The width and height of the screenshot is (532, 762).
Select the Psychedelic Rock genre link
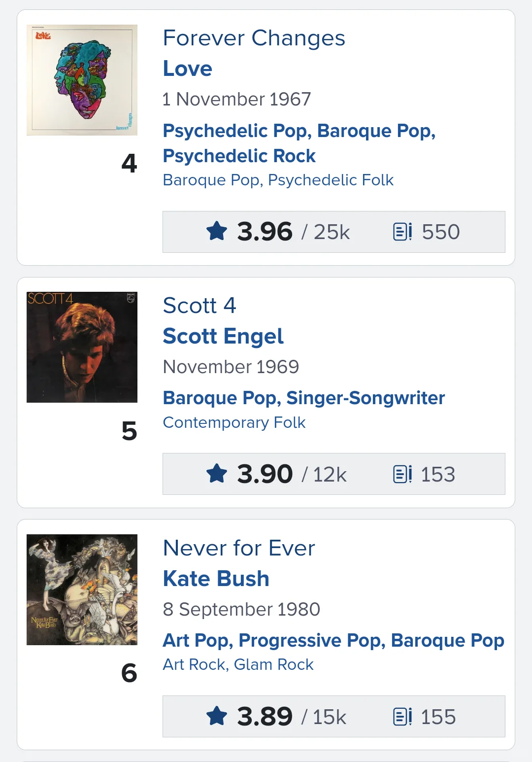click(239, 156)
